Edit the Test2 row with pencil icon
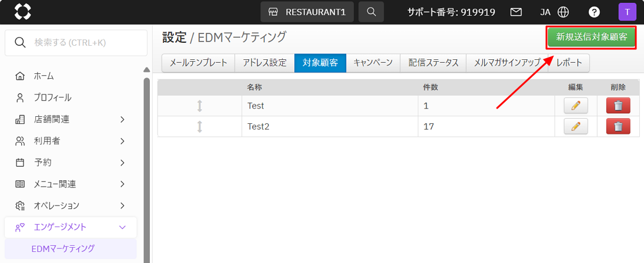The image size is (644, 263). [x=575, y=126]
